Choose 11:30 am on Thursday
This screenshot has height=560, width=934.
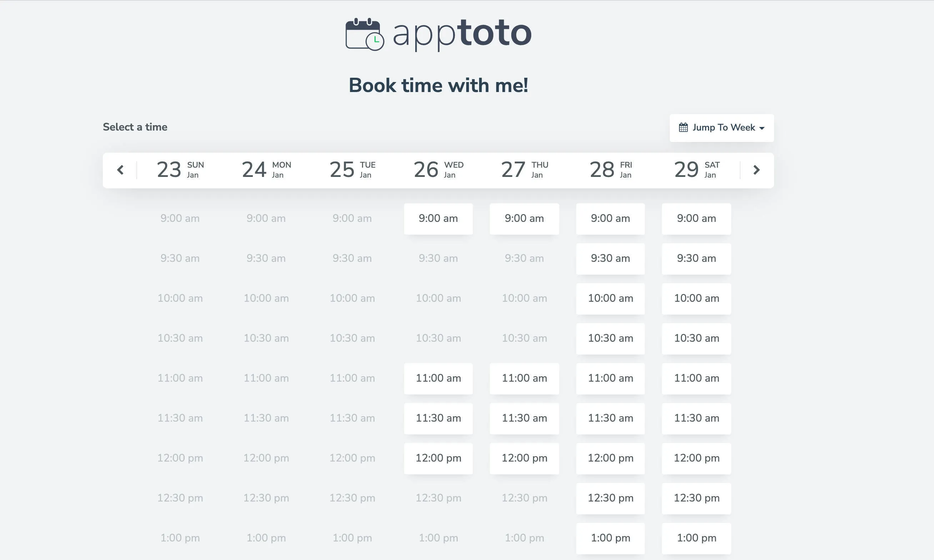click(x=524, y=418)
